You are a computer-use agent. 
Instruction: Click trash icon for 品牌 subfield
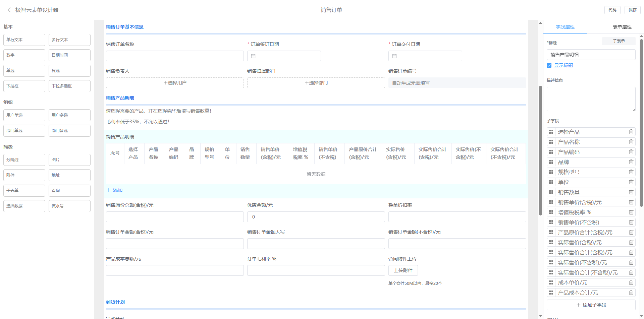(631, 162)
